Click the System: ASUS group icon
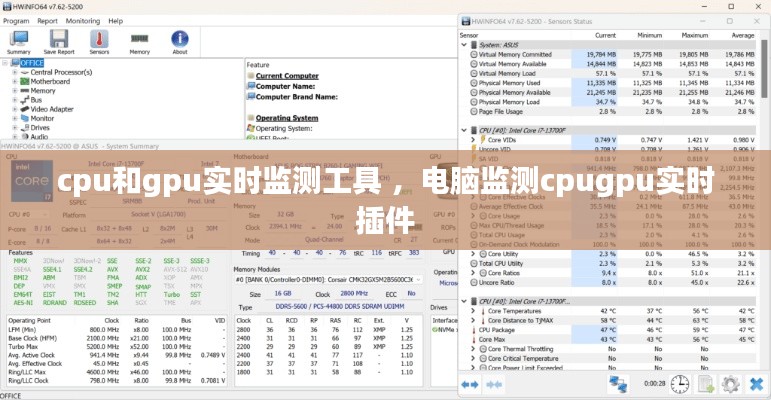 (x=474, y=45)
